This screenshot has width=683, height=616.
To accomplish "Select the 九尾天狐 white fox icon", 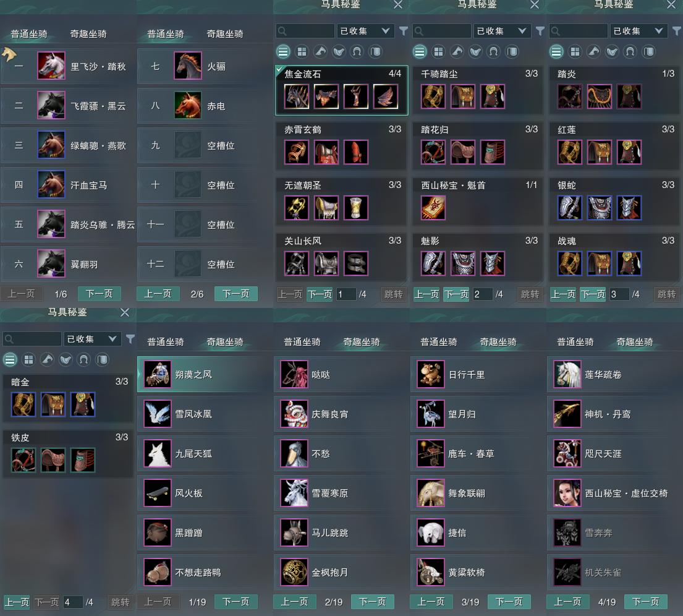I will 157,453.
